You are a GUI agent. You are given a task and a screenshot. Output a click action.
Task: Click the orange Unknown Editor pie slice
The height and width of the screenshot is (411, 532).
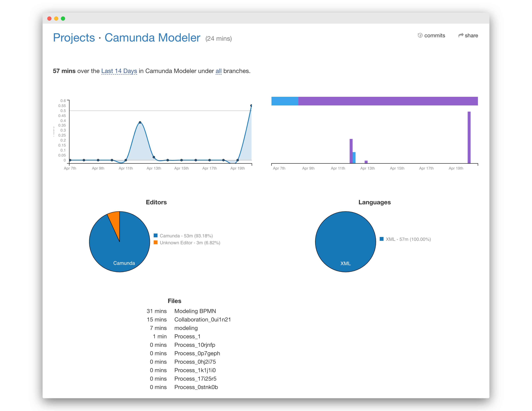click(x=115, y=220)
